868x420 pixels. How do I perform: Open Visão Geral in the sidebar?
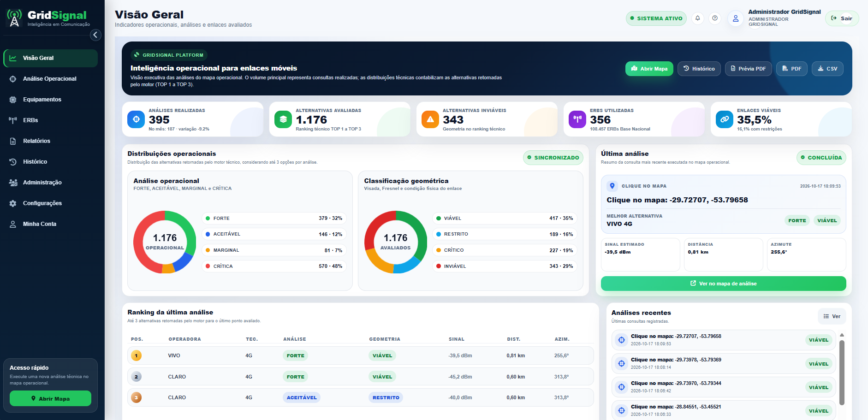(x=51, y=58)
